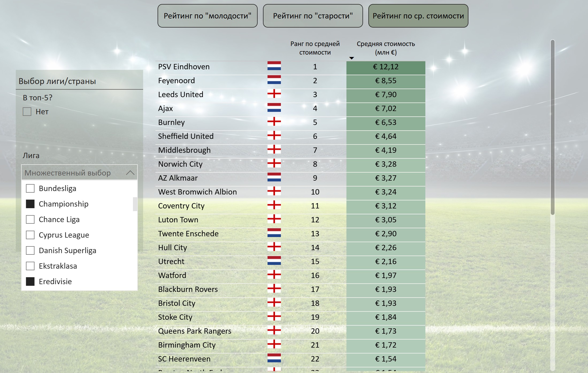Screen dimensions: 588x373
Task: Click the green €12,12 value cell
Action: click(x=386, y=68)
